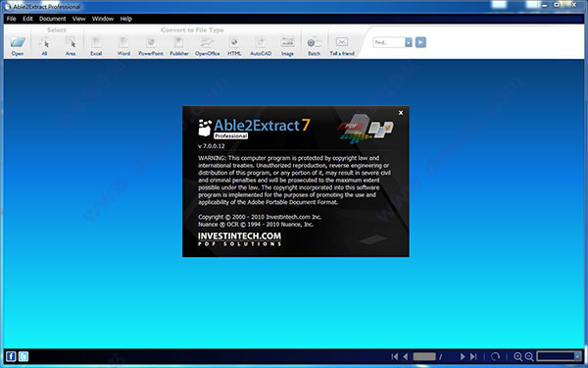Open a PDF with the Open icon

18,46
